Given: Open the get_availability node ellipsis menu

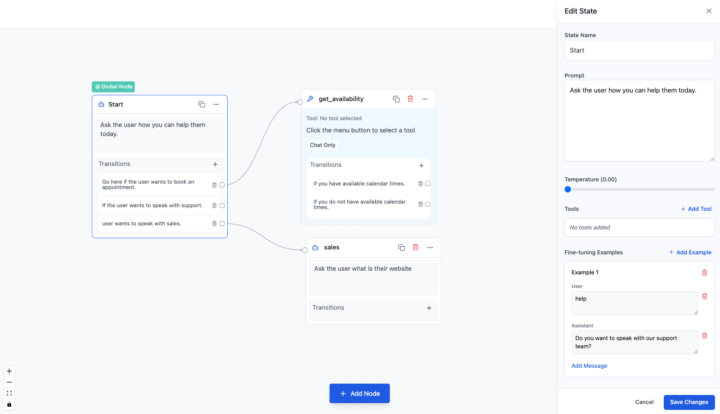Looking at the screenshot, I should click(x=424, y=99).
